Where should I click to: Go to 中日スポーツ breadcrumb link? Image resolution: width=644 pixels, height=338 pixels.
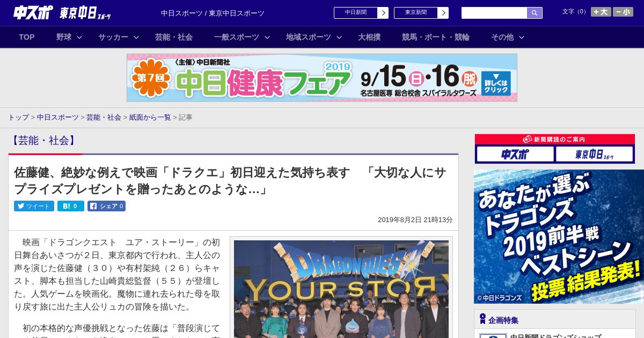click(x=57, y=117)
